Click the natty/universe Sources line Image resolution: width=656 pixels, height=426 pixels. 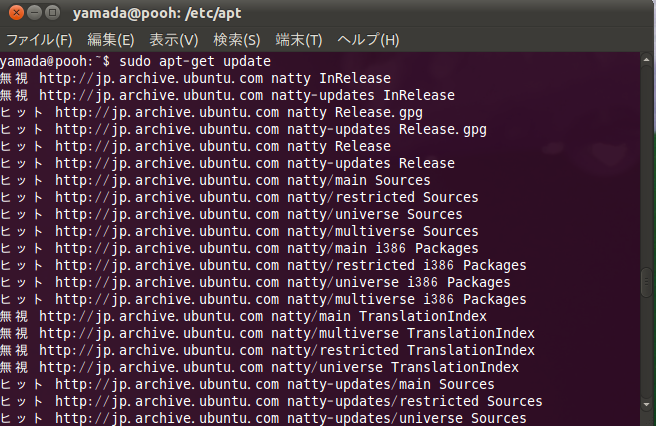[231, 214]
